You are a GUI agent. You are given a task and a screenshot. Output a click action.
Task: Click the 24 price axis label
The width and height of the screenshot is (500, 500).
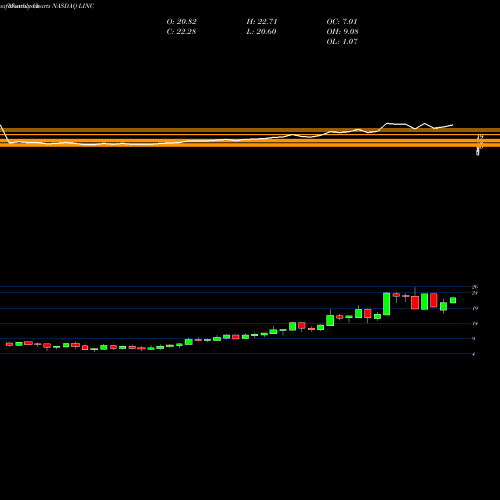(475, 293)
